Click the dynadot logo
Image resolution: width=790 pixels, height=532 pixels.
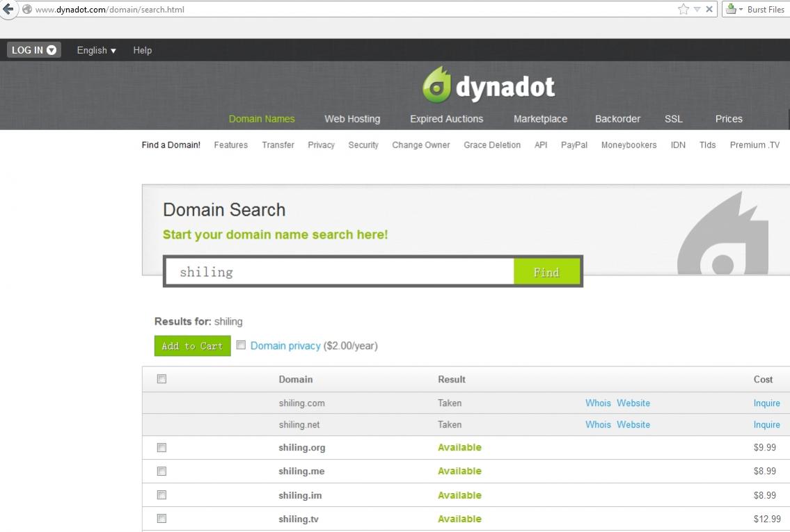[488, 85]
